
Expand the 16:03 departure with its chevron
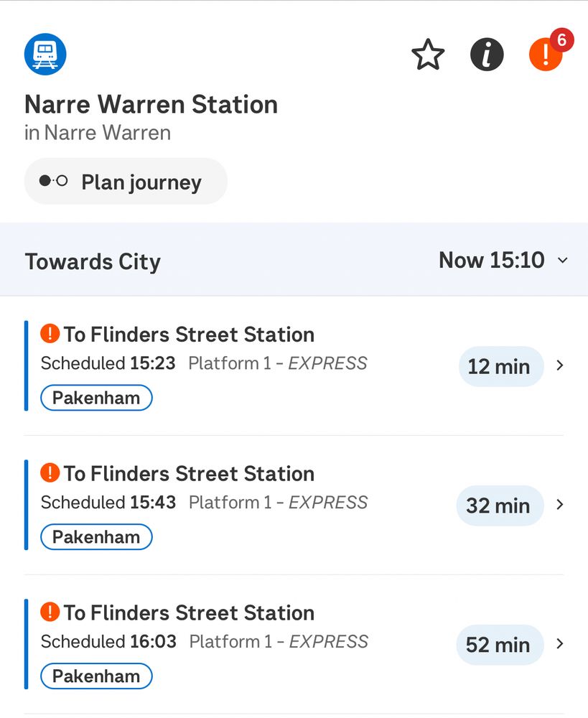(560, 644)
